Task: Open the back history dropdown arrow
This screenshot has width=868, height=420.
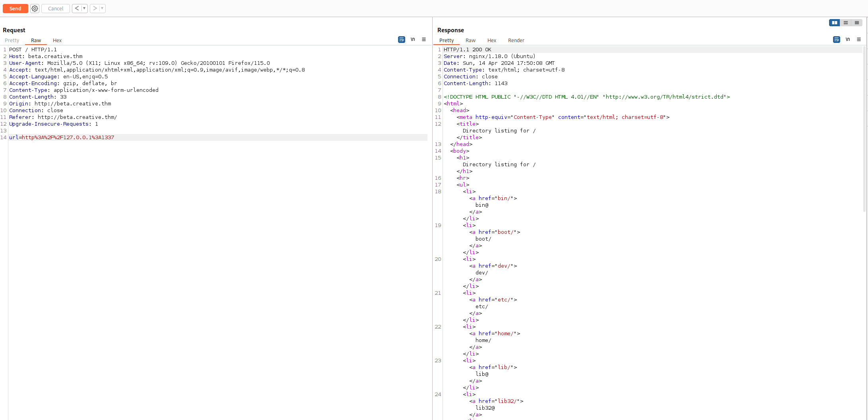Action: (84, 8)
